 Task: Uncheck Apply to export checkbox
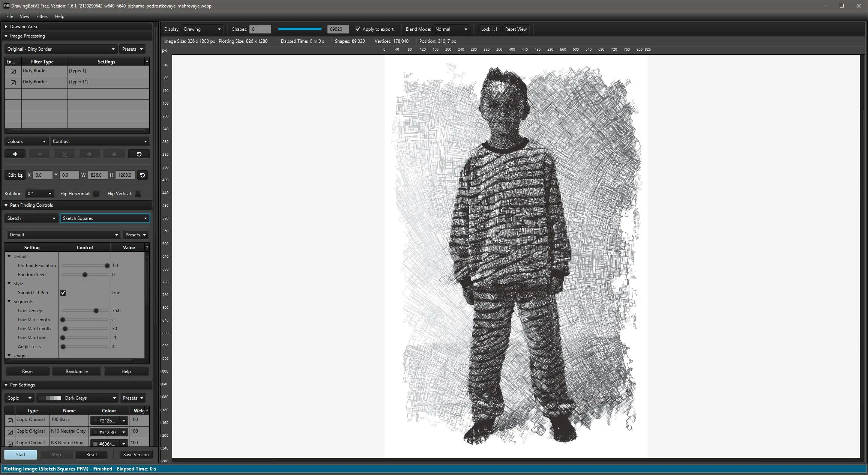tap(358, 29)
